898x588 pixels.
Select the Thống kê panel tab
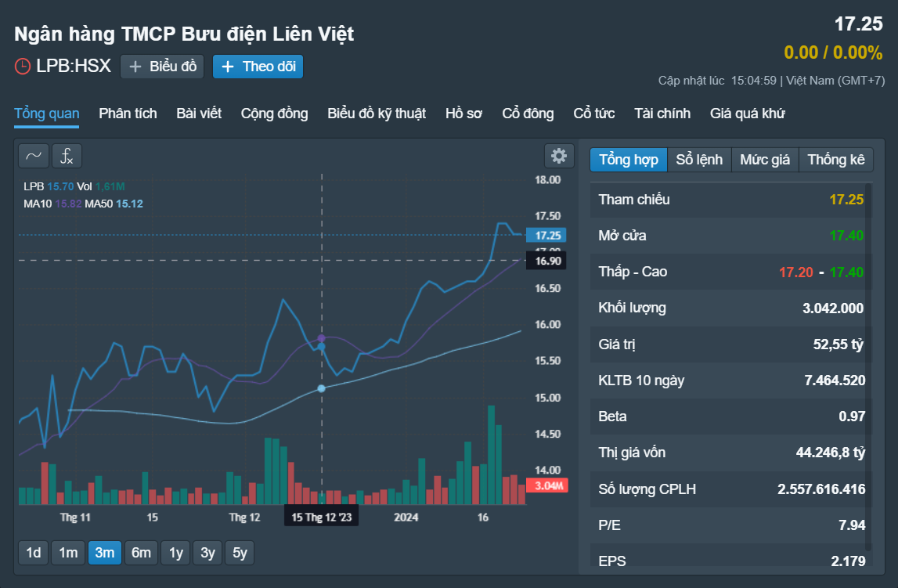coord(836,160)
